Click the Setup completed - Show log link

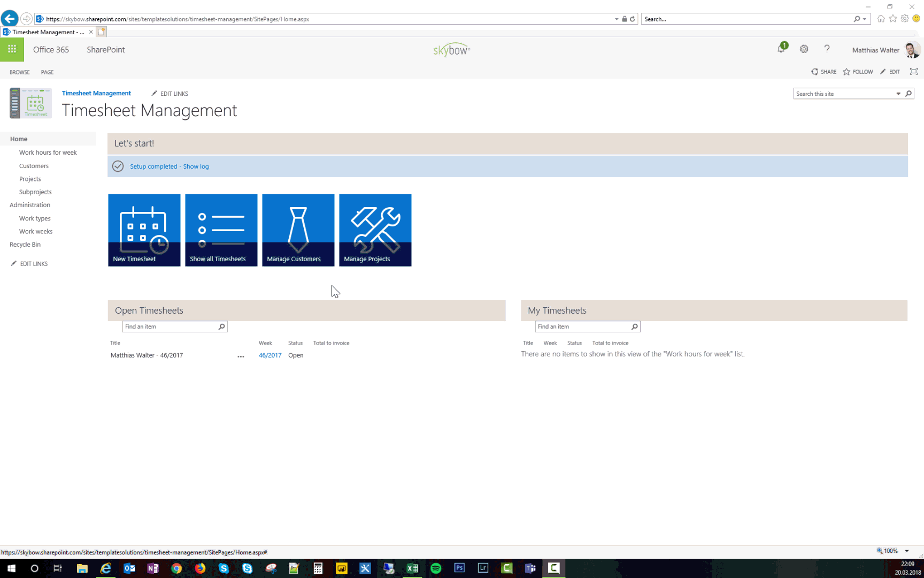click(169, 166)
